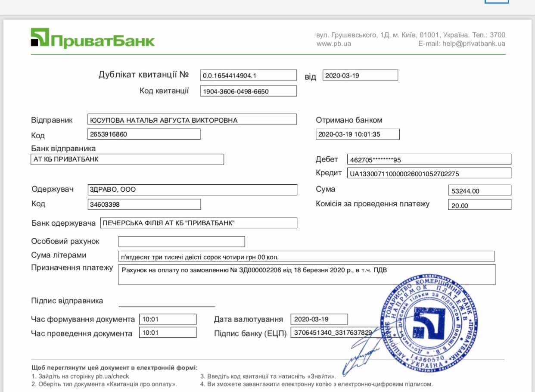Click the Сума label
The image size is (535, 392).
click(325, 189)
